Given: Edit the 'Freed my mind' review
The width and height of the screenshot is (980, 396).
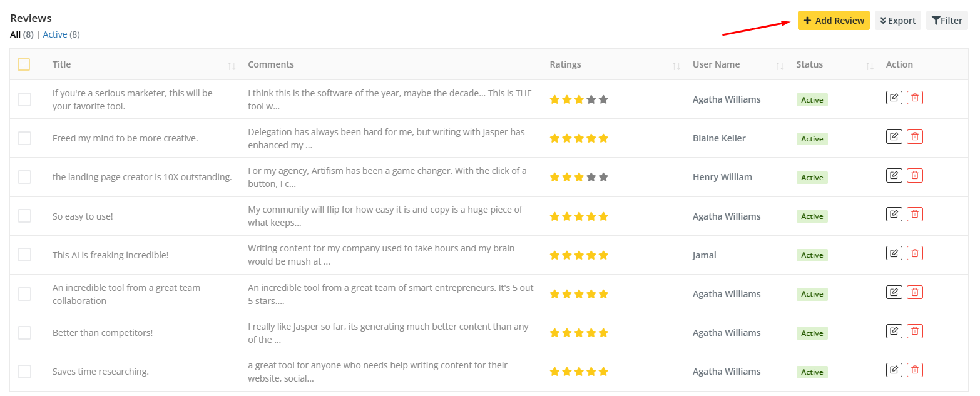Looking at the screenshot, I should pos(894,136).
